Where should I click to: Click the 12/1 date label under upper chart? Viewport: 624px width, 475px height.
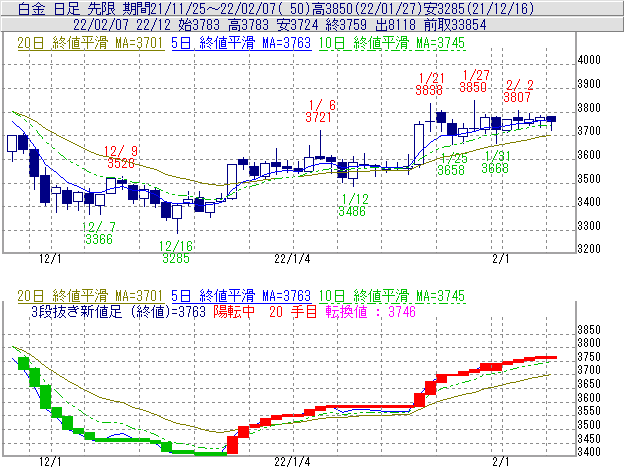pos(50,259)
